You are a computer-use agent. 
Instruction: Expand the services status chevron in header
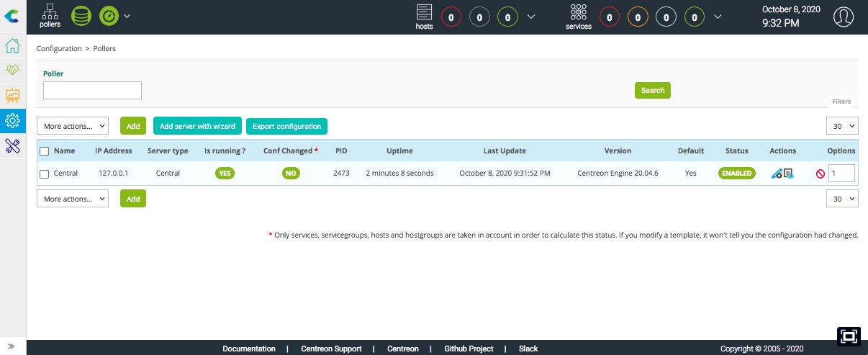[717, 16]
